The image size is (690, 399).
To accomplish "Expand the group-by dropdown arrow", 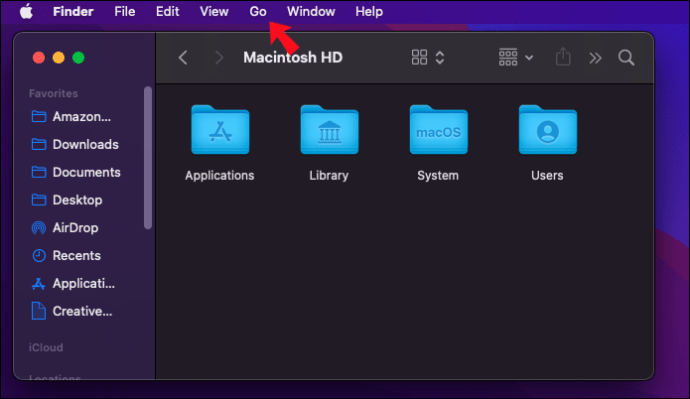I will [x=529, y=58].
